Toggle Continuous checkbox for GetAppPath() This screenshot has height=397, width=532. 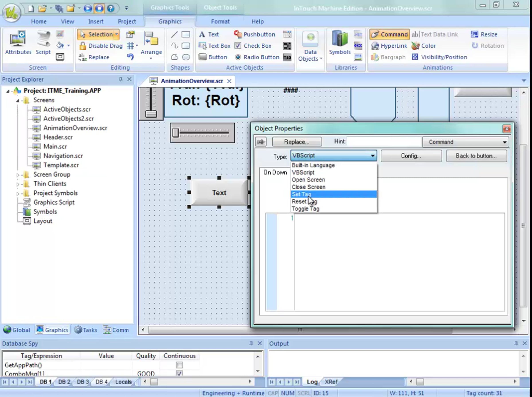tap(179, 365)
